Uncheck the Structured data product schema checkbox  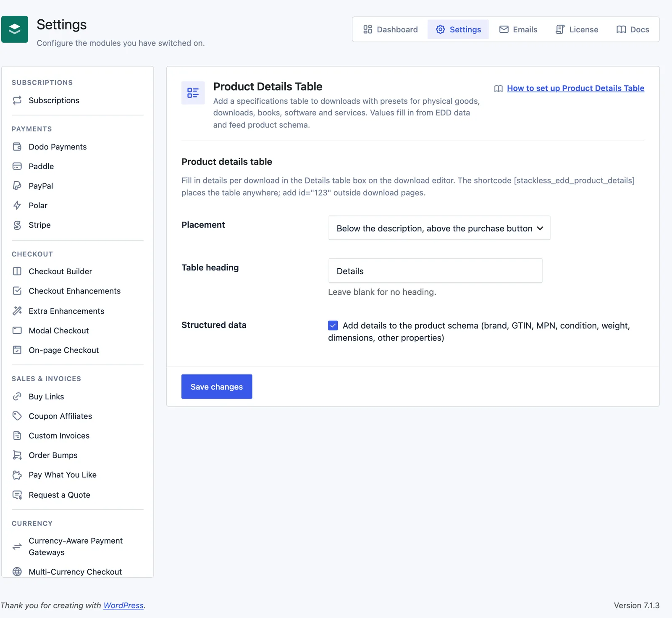coord(333,325)
